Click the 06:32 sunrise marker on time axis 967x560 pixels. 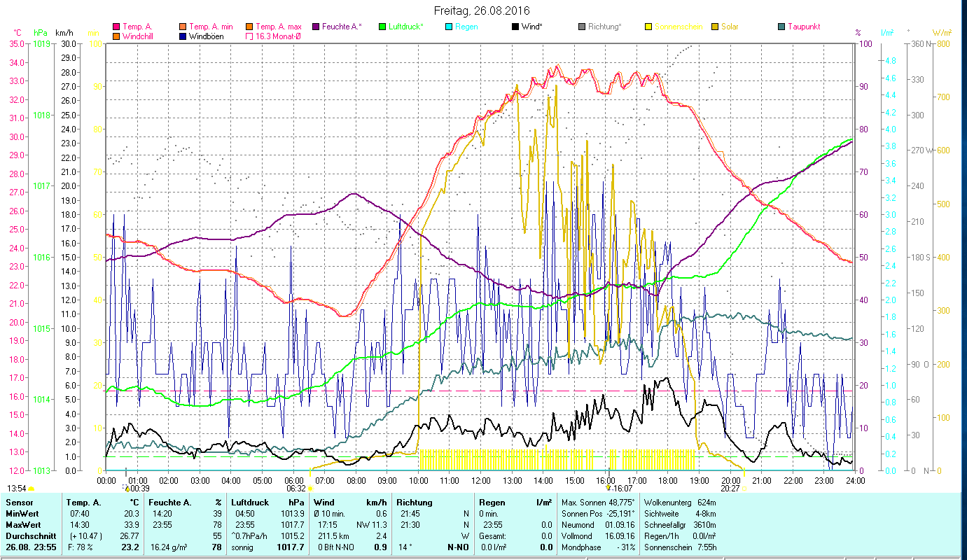[x=296, y=489]
